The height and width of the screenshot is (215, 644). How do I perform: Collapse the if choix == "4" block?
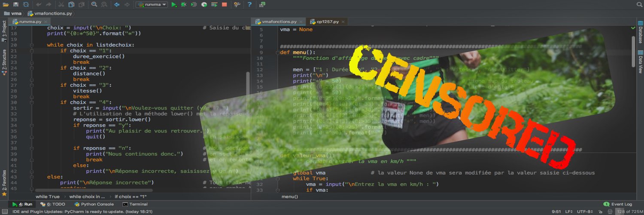pos(32,102)
